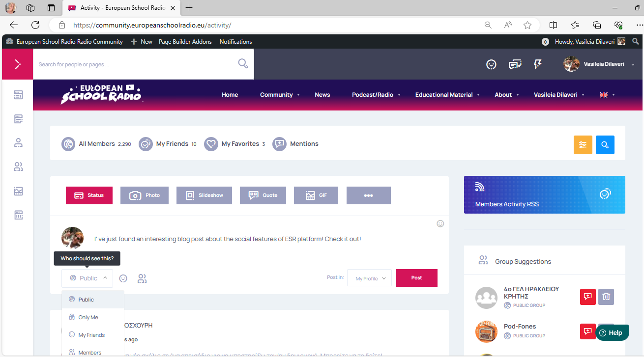Click the yellow activity filter settings icon
Screen dimensions: 644x357
click(x=583, y=145)
